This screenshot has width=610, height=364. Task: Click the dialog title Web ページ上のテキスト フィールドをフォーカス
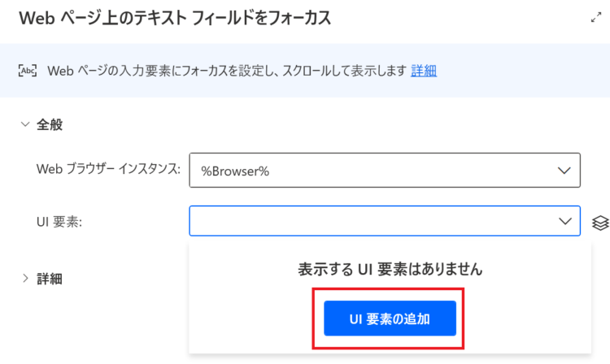pyautogui.click(x=175, y=18)
